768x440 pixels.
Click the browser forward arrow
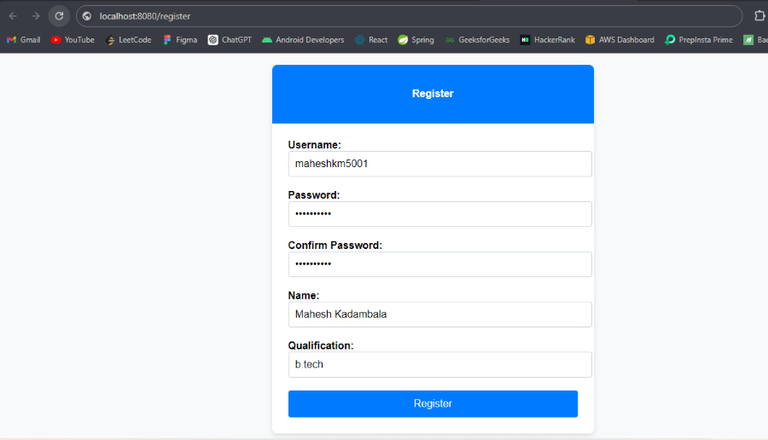pos(36,16)
